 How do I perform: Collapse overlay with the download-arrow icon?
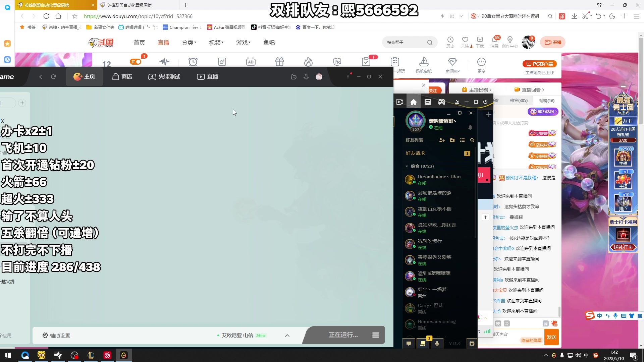(x=457, y=102)
